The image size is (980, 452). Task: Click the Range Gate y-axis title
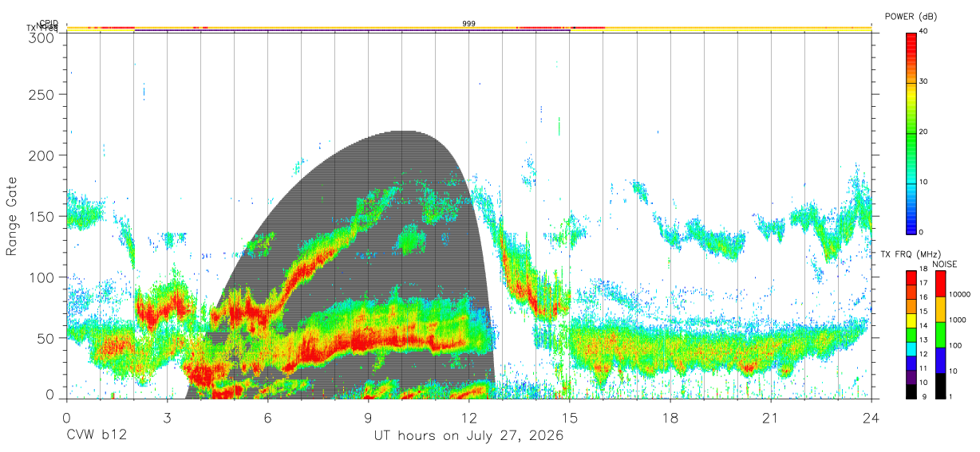tap(12, 216)
